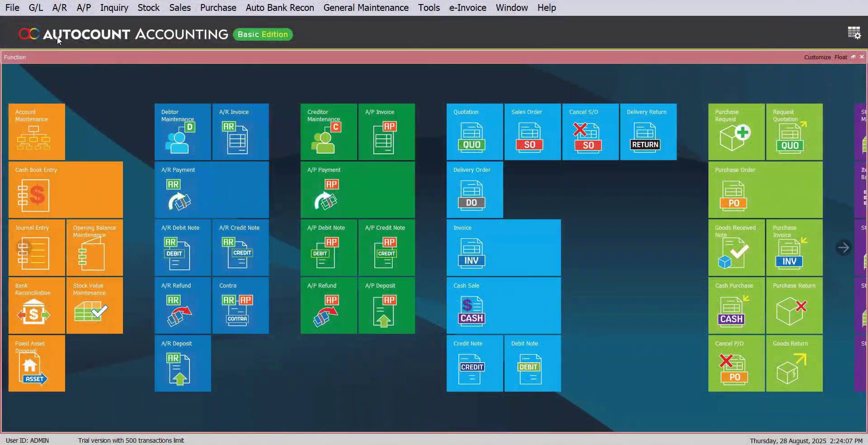Click the next page arrow button
The image size is (868, 445).
843,247
